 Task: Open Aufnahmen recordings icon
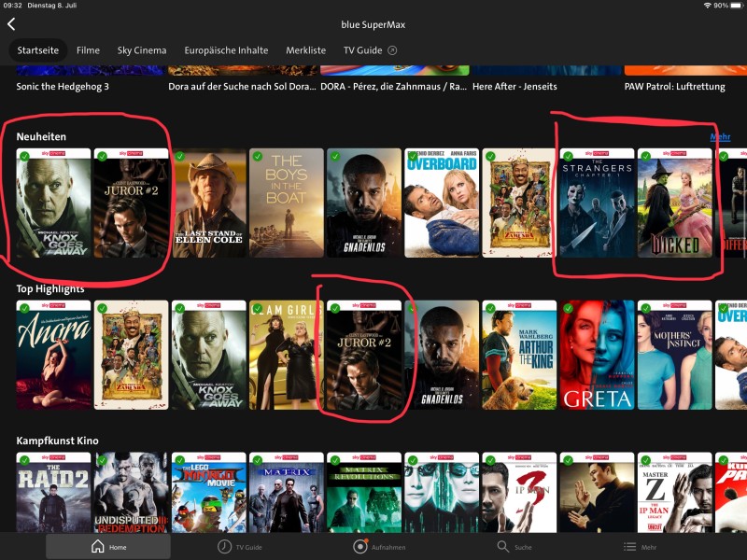click(x=360, y=547)
